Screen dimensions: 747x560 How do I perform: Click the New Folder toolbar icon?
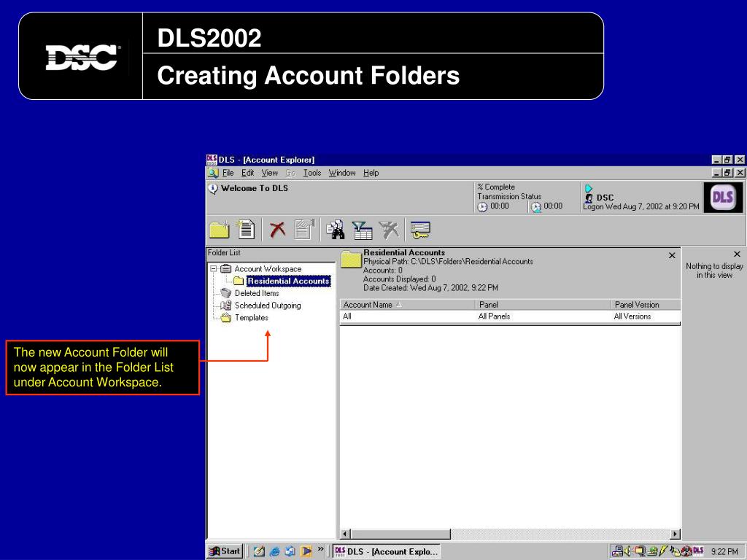point(219,230)
